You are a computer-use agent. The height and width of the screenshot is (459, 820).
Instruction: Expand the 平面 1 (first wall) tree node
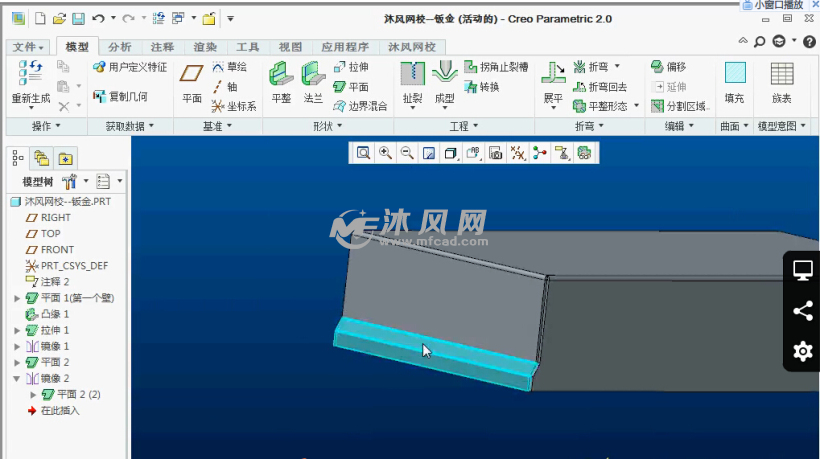pyautogui.click(x=17, y=298)
